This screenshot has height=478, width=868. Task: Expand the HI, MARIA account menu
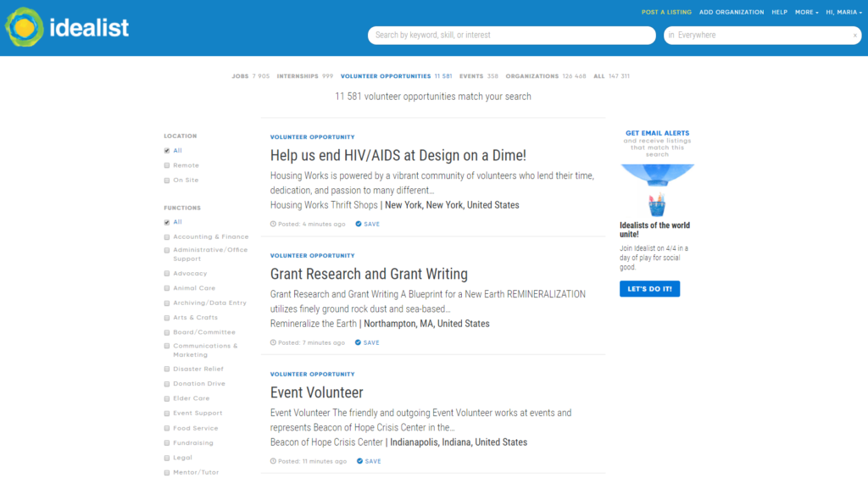(x=843, y=12)
